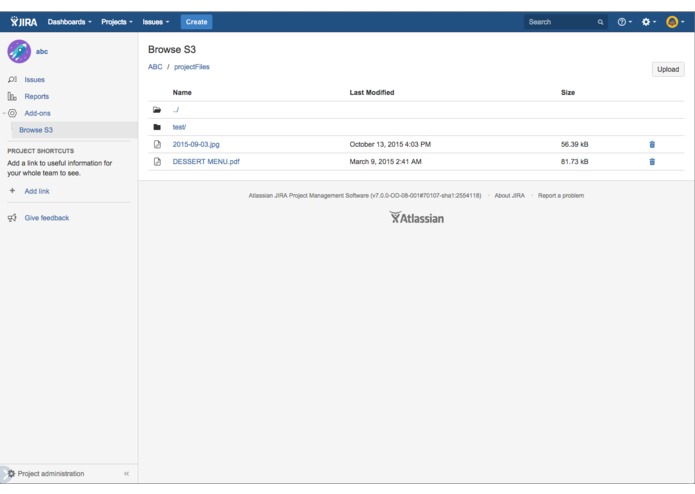This screenshot has width=695, height=494.
Task: Open the About JIRA footer link
Action: click(509, 195)
